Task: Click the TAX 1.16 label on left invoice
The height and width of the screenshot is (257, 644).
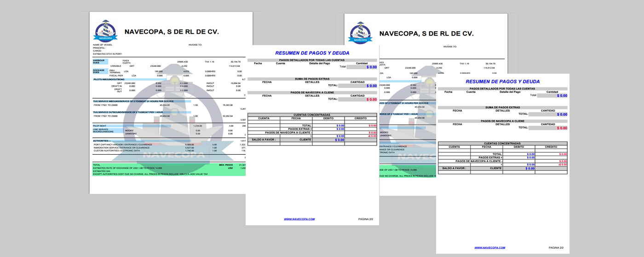Action: pos(211,62)
